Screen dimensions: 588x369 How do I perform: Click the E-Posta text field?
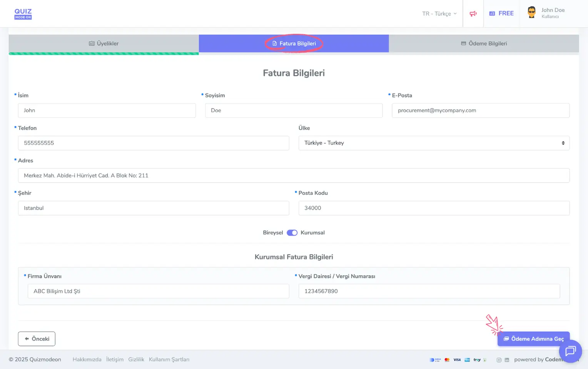pyautogui.click(x=481, y=111)
